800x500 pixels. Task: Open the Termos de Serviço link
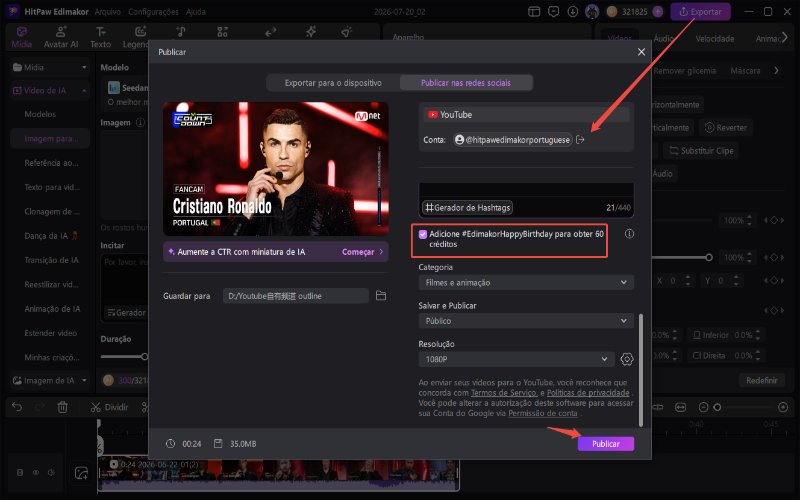[x=503, y=393]
